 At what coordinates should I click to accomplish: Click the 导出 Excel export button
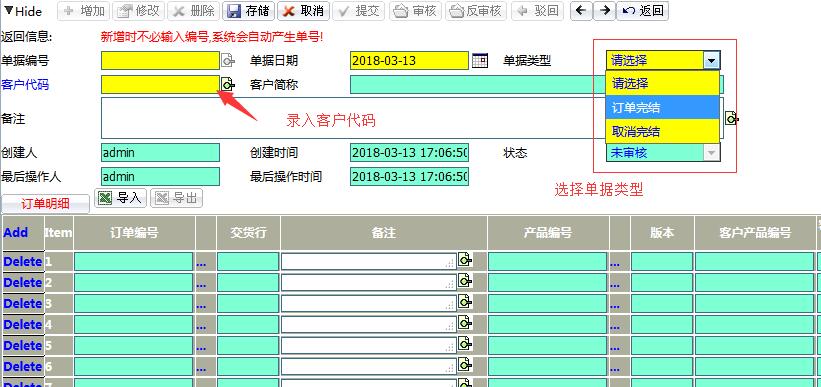[176, 198]
